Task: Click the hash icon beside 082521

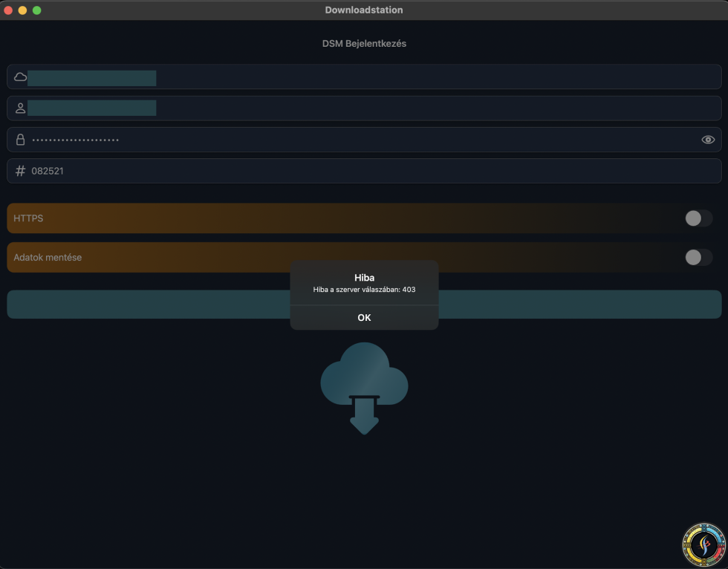Action: pyautogui.click(x=21, y=171)
